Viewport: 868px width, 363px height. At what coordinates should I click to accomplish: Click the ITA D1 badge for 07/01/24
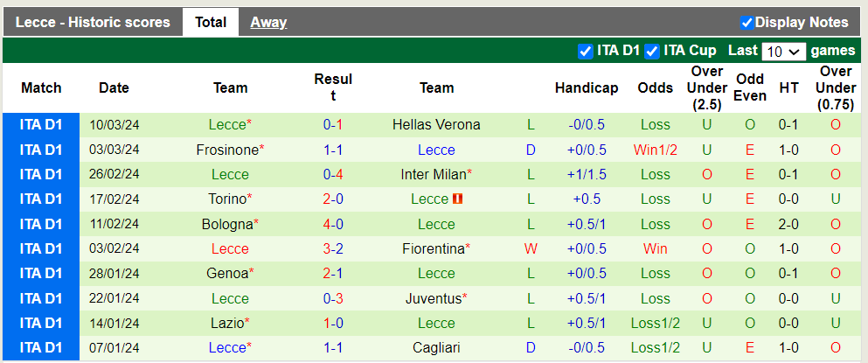tap(41, 348)
